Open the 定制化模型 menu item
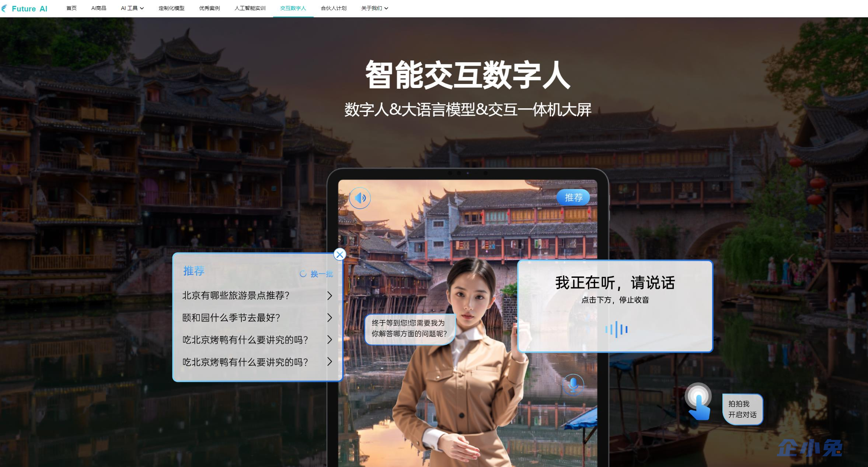The height and width of the screenshot is (467, 868). 171,8
